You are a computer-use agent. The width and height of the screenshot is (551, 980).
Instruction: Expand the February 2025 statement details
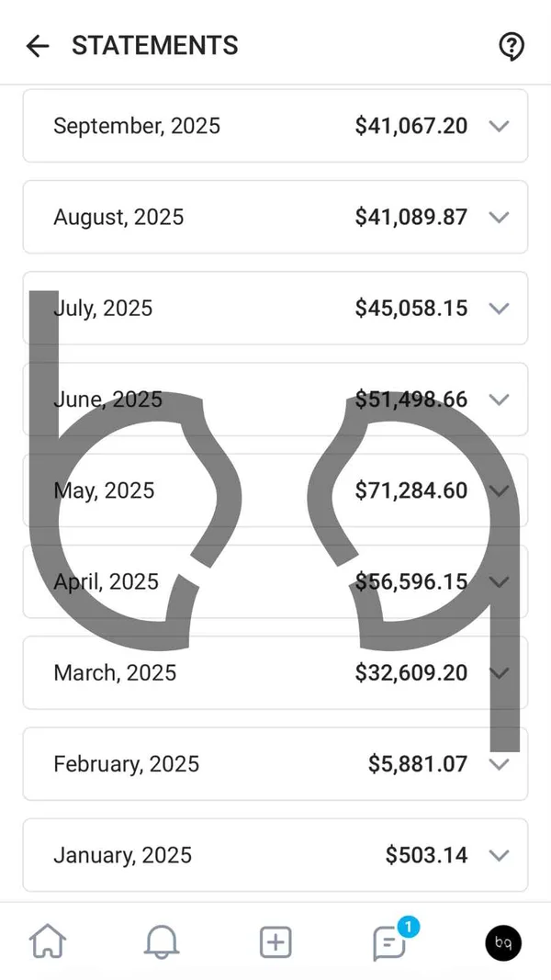500,764
